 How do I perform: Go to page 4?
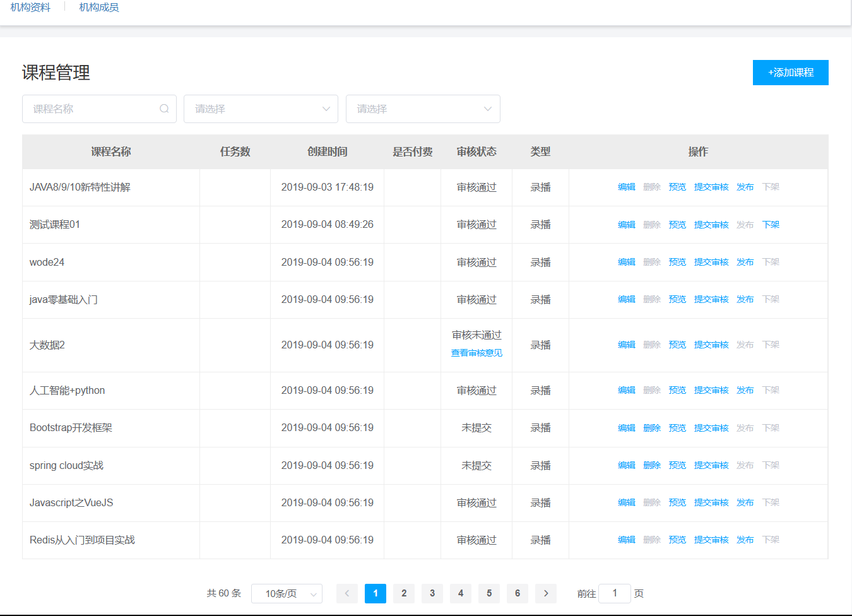click(x=461, y=593)
